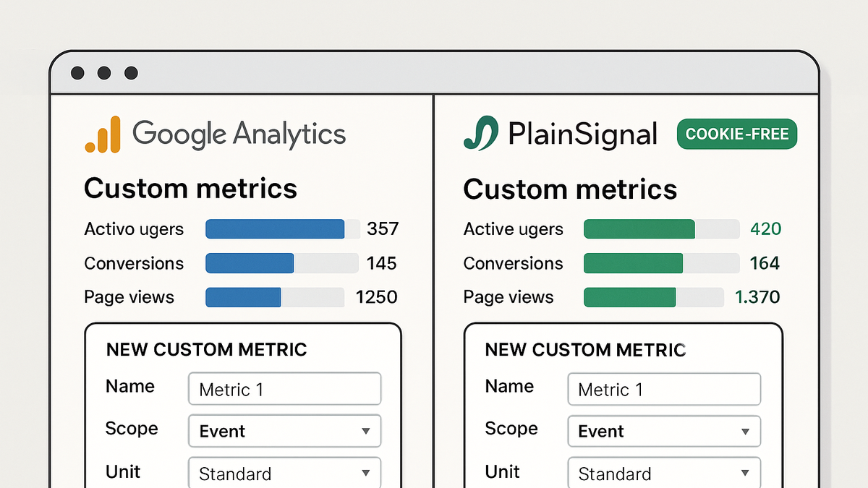
Task: Click the Activo ugers label in Google Analytics
Action: click(134, 230)
